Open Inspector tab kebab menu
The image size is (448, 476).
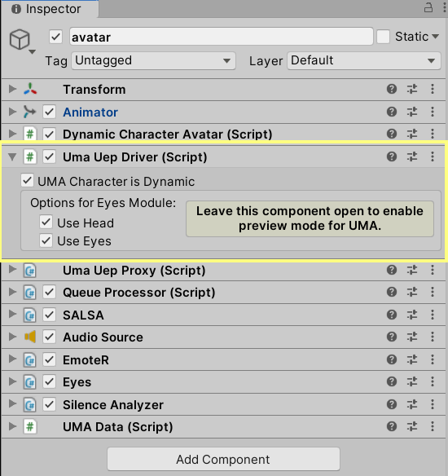click(x=445, y=7)
